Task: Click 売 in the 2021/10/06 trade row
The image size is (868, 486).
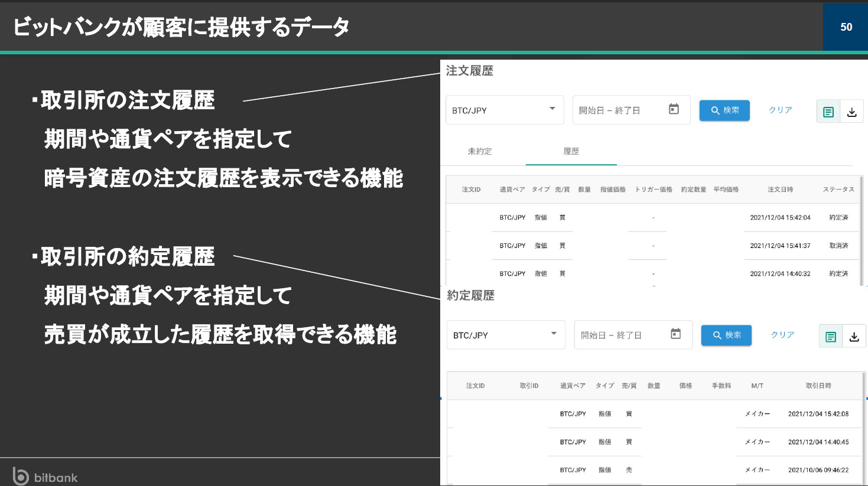Action: click(x=629, y=470)
